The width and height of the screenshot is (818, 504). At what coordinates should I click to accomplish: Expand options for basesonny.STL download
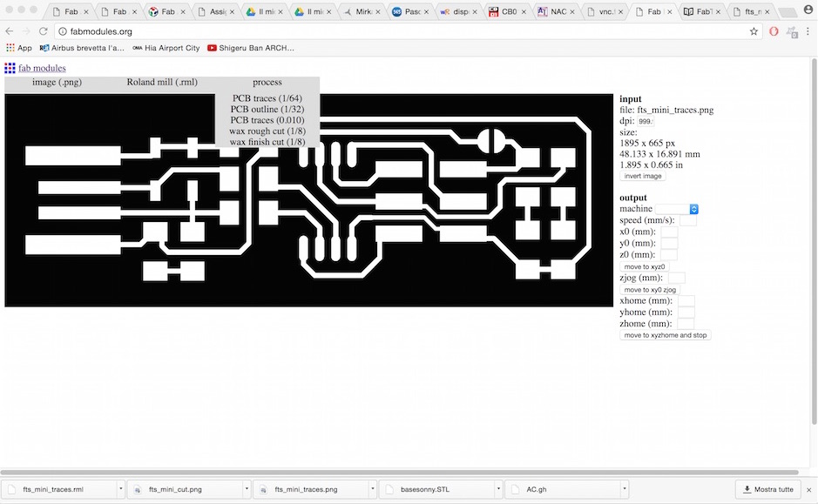coord(498,489)
